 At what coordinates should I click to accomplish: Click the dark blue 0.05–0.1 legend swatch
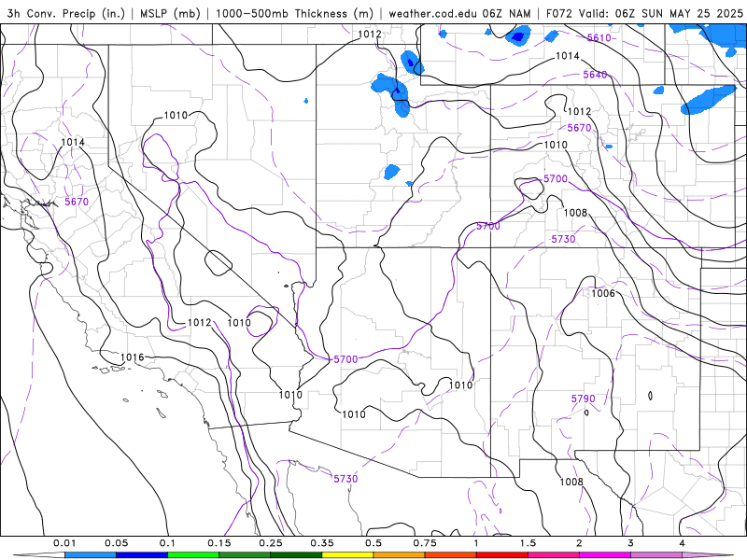point(142,555)
